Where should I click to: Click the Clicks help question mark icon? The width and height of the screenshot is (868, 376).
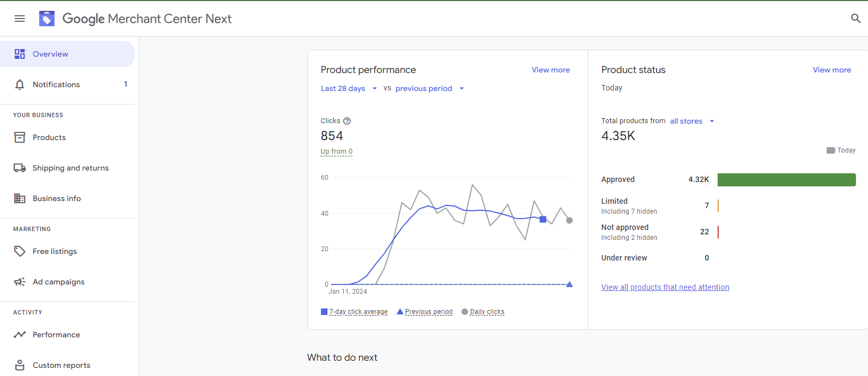click(x=347, y=121)
